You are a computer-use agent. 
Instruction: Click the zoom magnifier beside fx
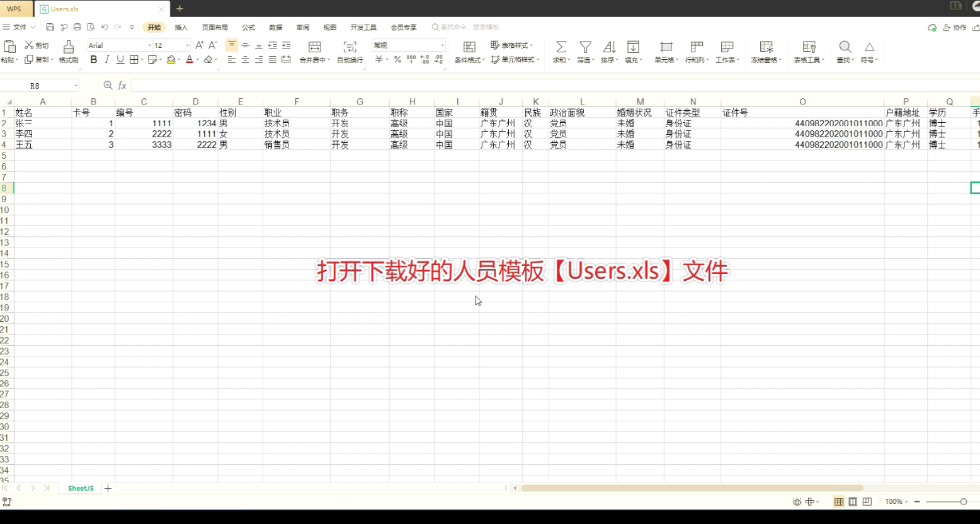click(x=108, y=86)
